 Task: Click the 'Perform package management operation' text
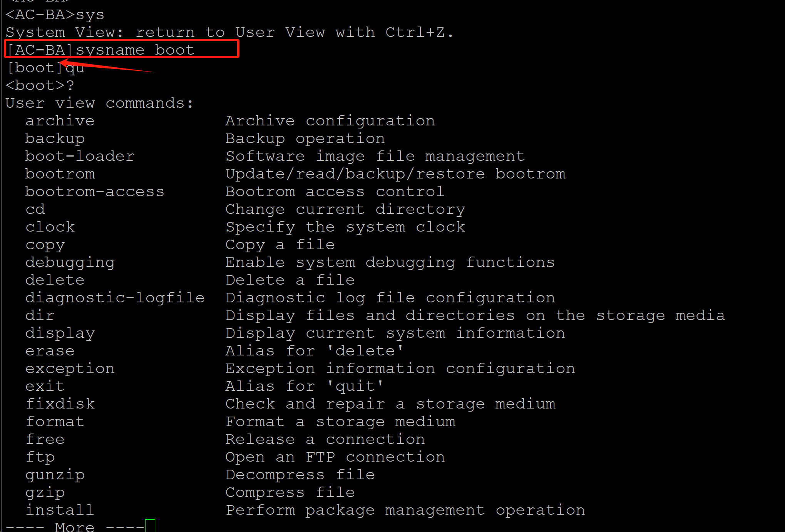(405, 510)
